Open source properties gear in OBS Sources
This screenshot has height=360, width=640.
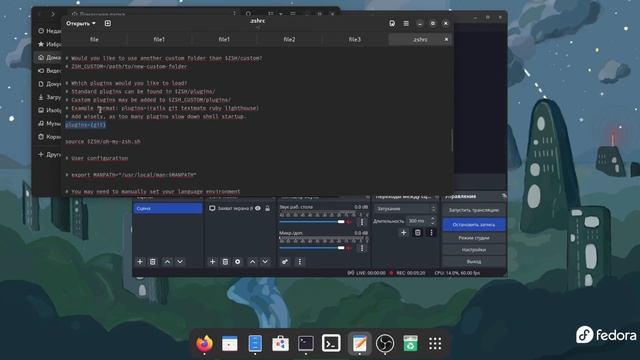pos(238,262)
